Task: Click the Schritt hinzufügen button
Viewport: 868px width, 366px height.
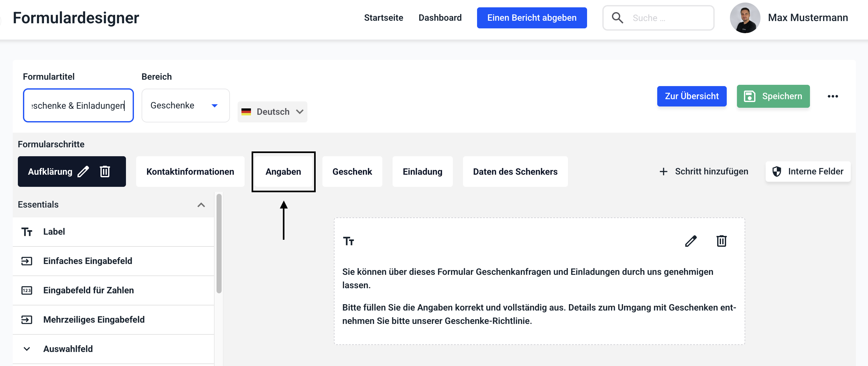Action: [703, 172]
